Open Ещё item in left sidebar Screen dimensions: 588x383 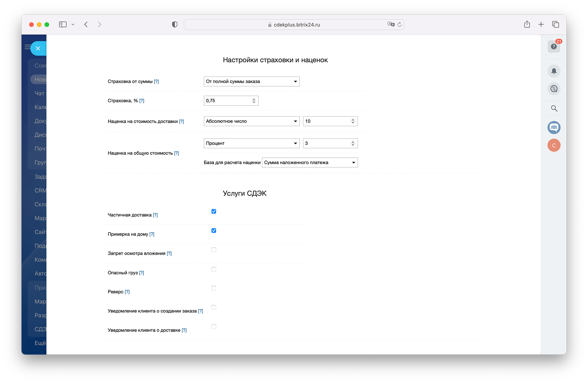click(40, 343)
